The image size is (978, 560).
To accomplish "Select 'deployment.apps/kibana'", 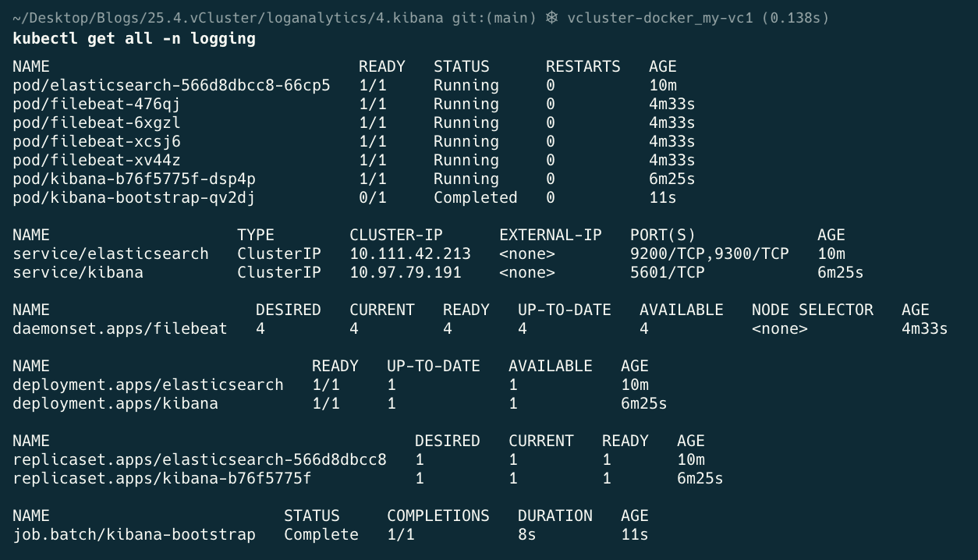I will coord(115,403).
